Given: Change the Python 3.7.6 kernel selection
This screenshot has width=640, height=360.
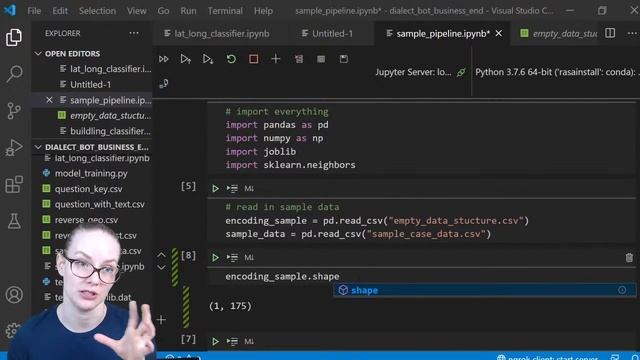Looking at the screenshot, I should click(x=556, y=72).
